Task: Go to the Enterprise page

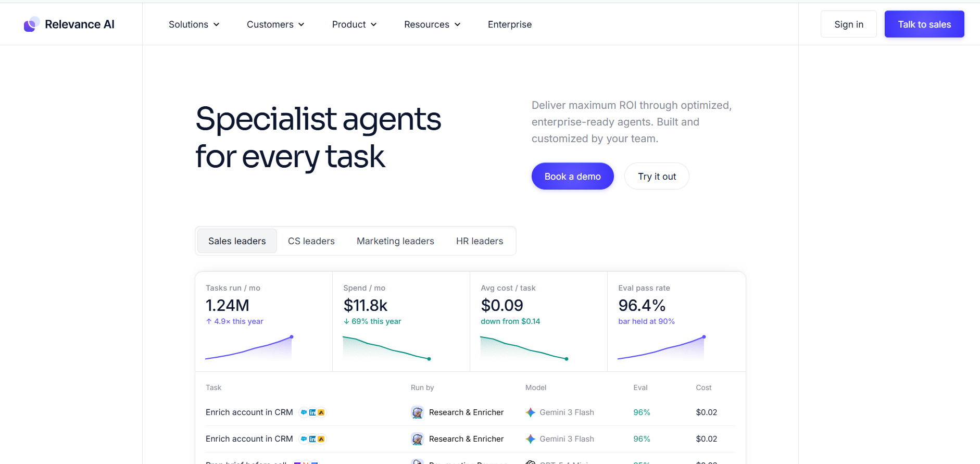Action: pyautogui.click(x=510, y=24)
